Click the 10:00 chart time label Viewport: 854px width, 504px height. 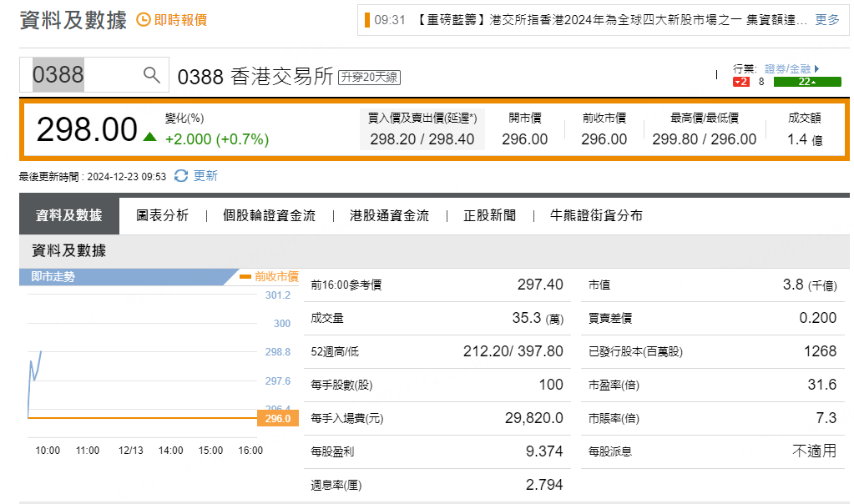pyautogui.click(x=48, y=451)
